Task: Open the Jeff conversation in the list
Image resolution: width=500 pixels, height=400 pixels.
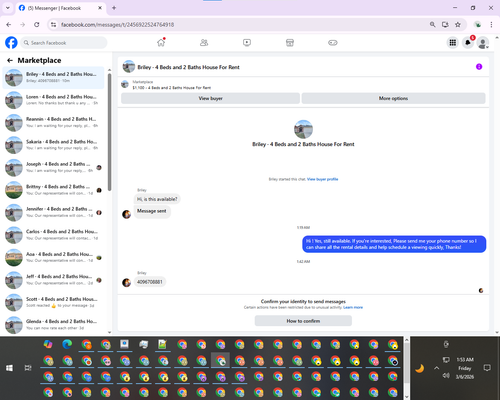Action: click(53, 280)
